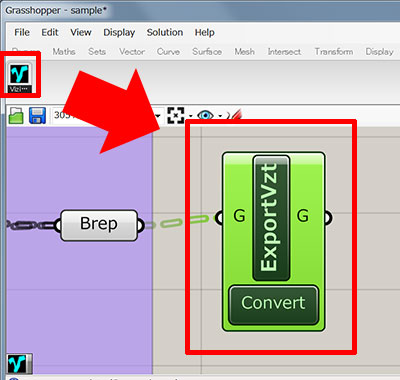
Task: Select the Vzi component icon in ribbon
Action: coord(20,76)
